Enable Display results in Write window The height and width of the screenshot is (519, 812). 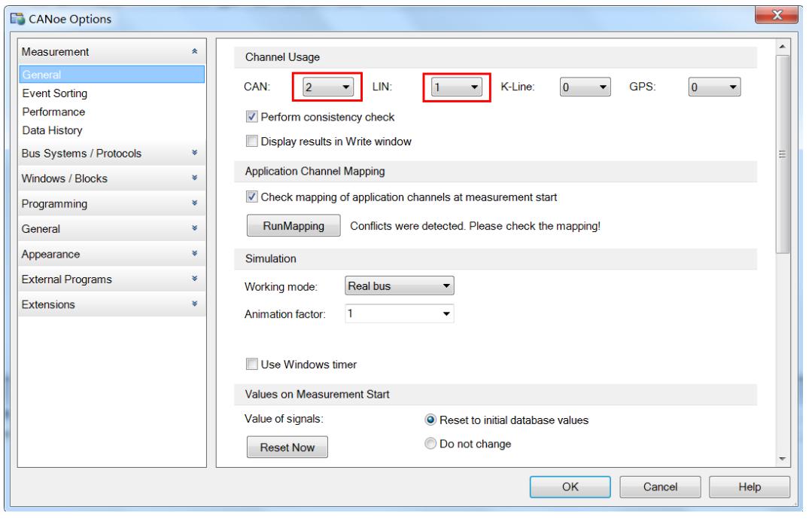(252, 141)
